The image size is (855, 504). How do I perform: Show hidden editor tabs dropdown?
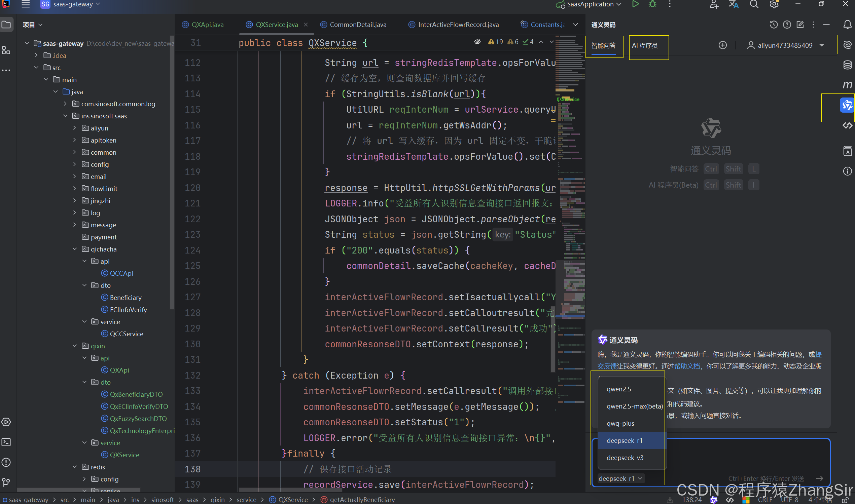click(575, 25)
